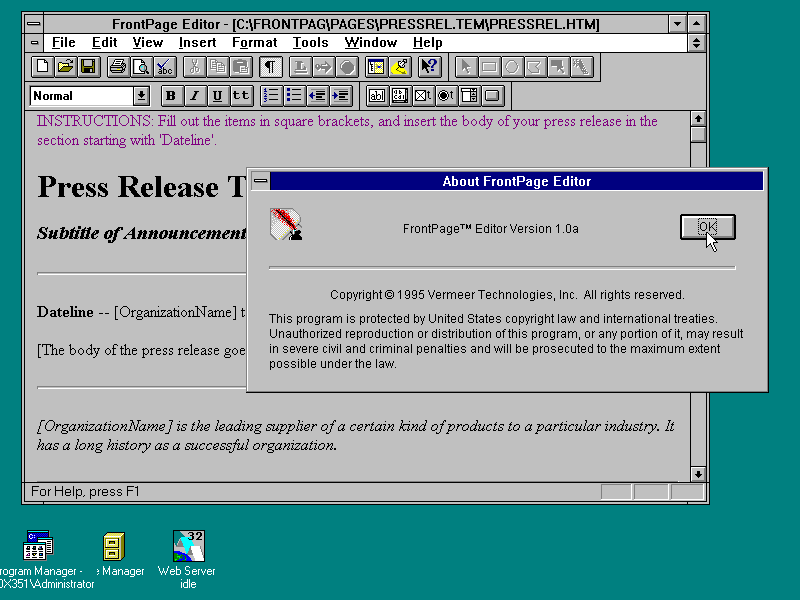The image size is (800, 600).
Task: Click the Print toolbar icon
Action: (x=118, y=67)
